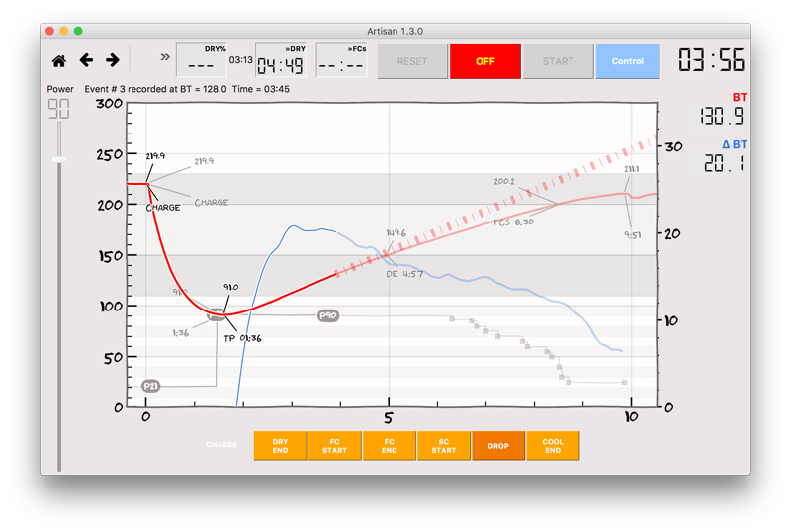Click the START button
The width and height of the screenshot is (791, 532).
pyautogui.click(x=558, y=61)
